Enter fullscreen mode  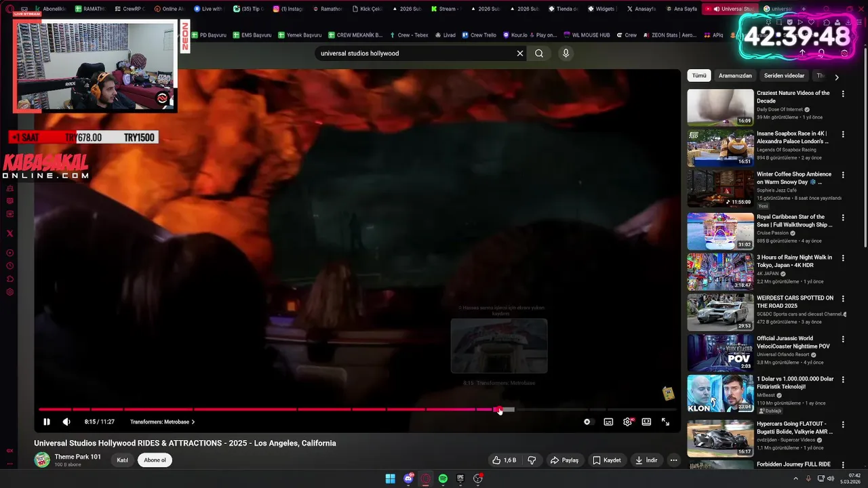665,422
